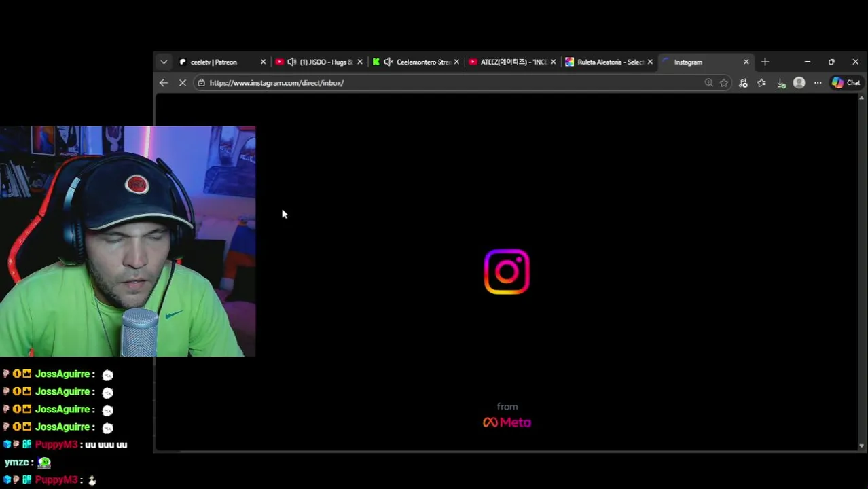Open the media control music note icon
The image size is (868, 489).
(x=743, y=83)
